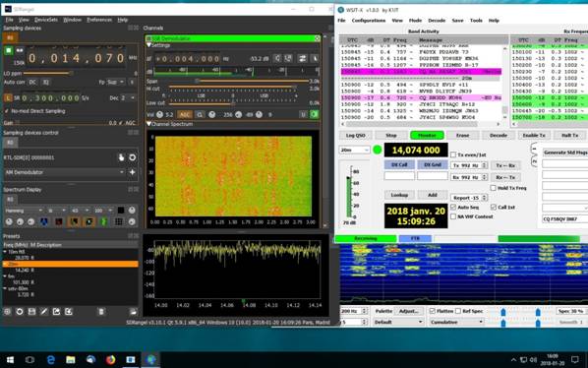This screenshot has height=368, width=588.
Task: Add the selected demodulator channel with plus
Action: (x=133, y=172)
